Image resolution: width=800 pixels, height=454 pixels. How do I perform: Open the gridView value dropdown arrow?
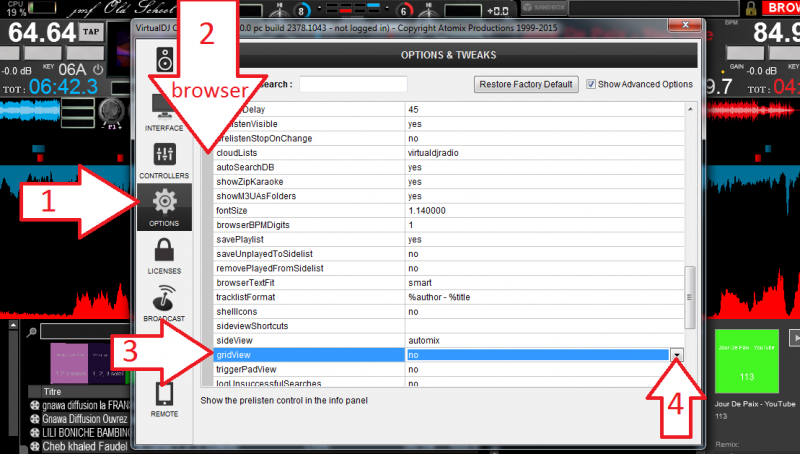pyautogui.click(x=677, y=355)
